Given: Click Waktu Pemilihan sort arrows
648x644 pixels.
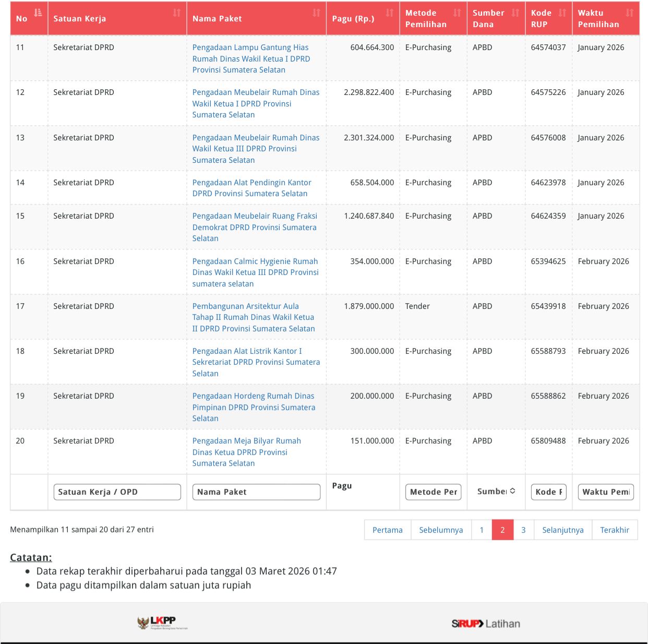Looking at the screenshot, I should point(629,13).
